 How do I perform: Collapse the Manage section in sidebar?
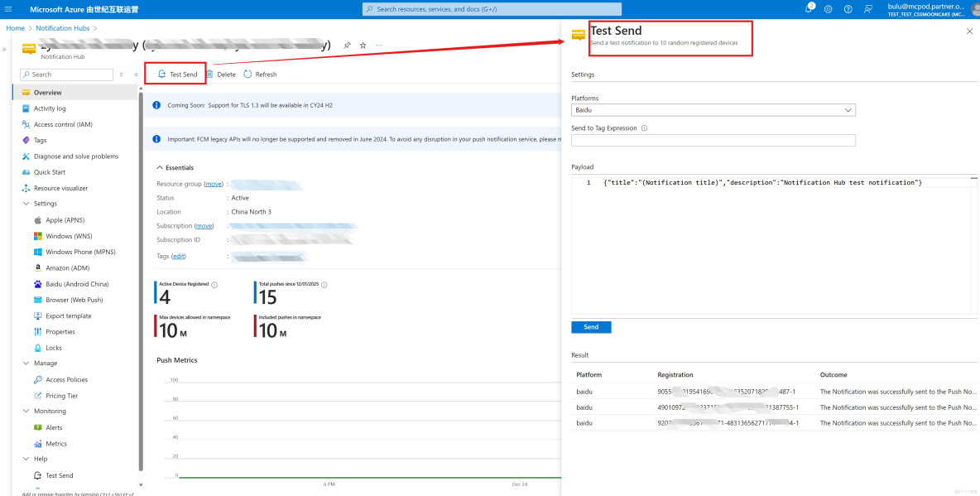point(25,363)
